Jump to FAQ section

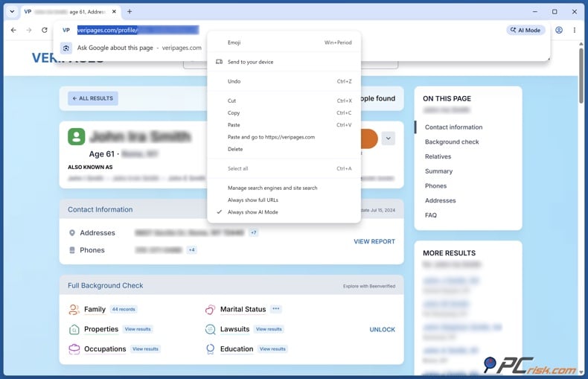click(x=431, y=215)
